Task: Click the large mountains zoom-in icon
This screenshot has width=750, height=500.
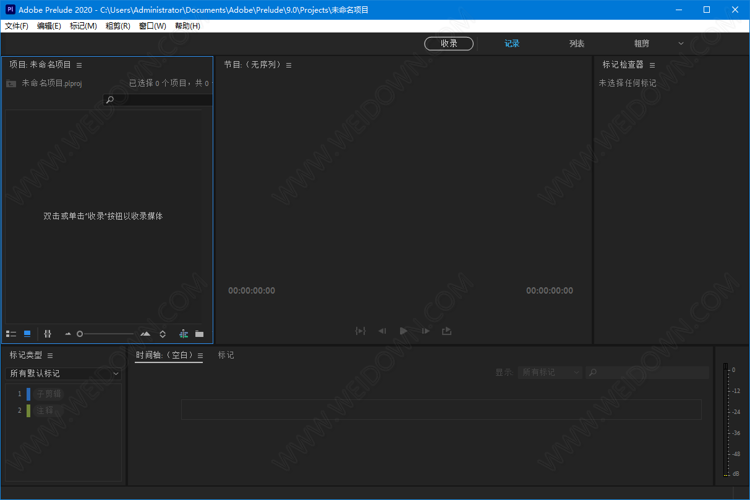Action: click(145, 334)
